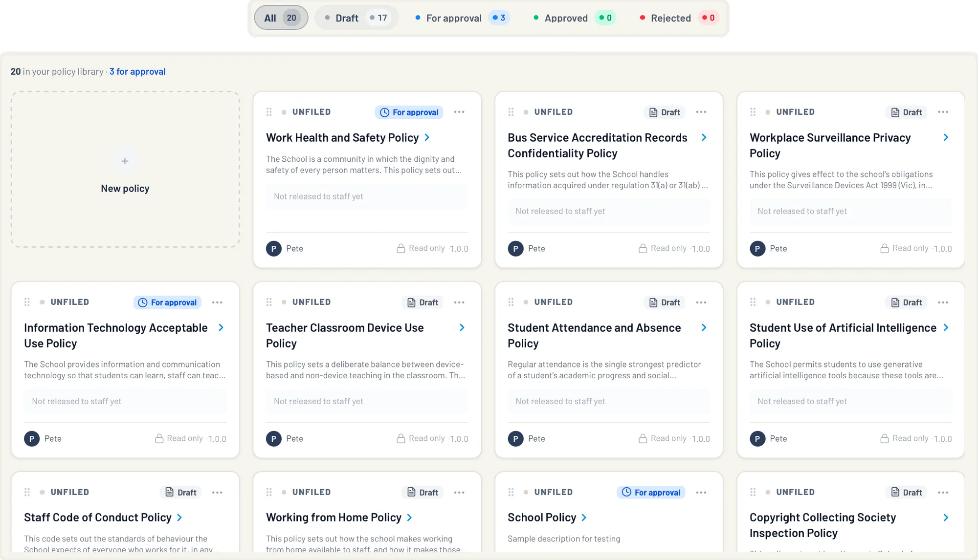Click 'Not released to staff yet' on Teacher Classroom card
The height and width of the screenshot is (560, 978).
tap(318, 402)
